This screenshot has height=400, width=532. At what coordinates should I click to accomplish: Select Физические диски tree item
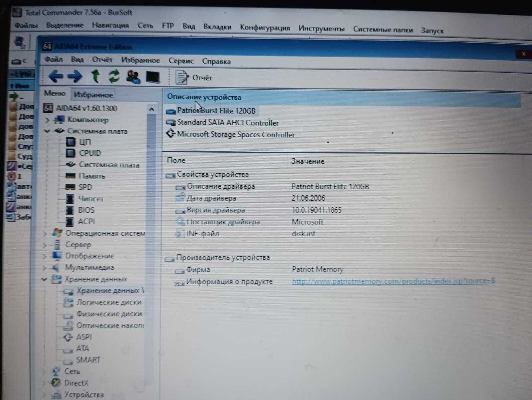coord(103,314)
